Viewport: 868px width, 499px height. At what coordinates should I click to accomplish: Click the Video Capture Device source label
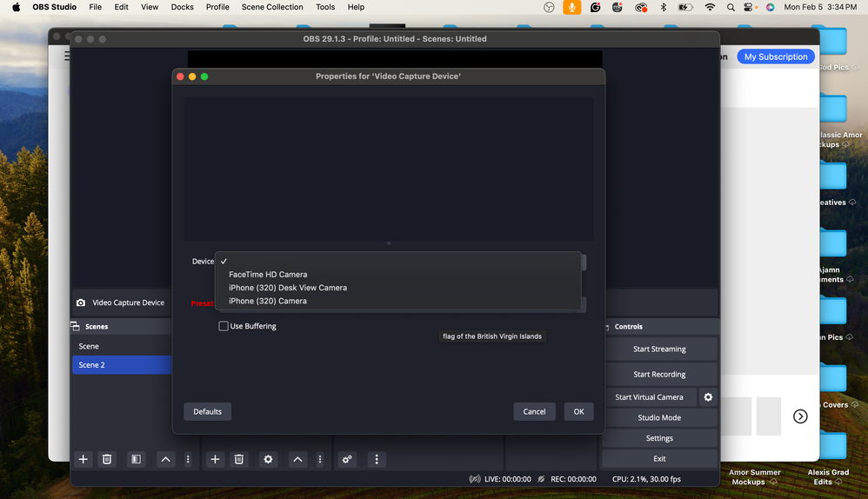click(x=129, y=303)
